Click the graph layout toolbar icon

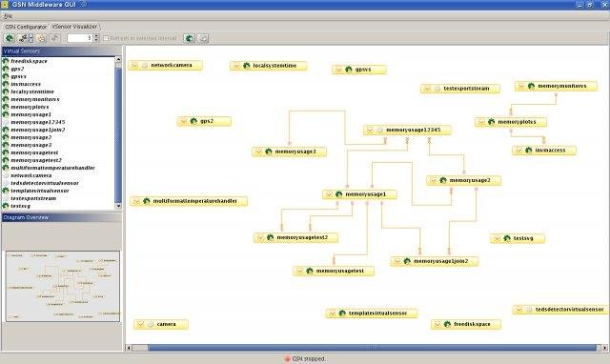23,38
